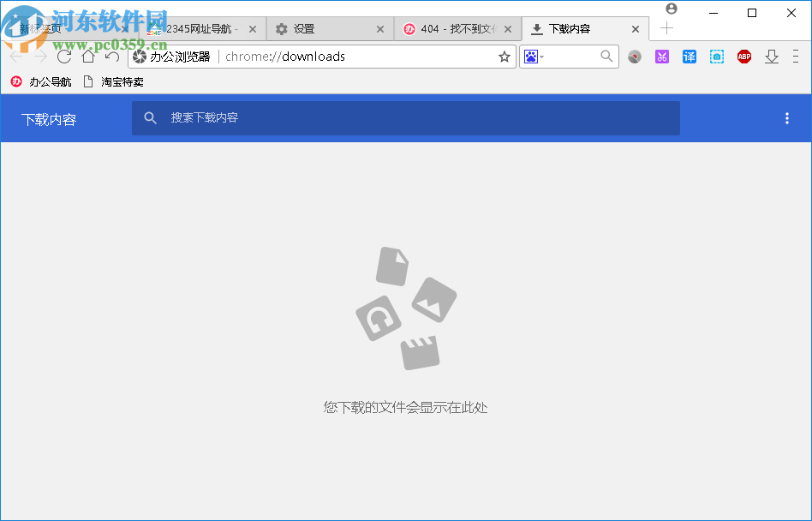Image resolution: width=812 pixels, height=521 pixels.
Task: Click the scissors clipping extension icon
Action: click(x=662, y=57)
